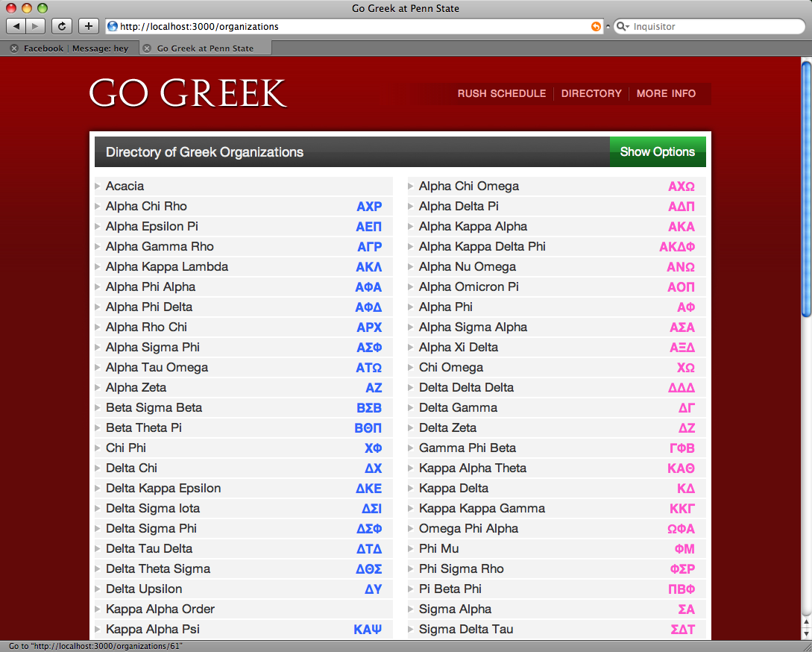This screenshot has height=652, width=812.
Task: Focus the URL address field
Action: [355, 26]
